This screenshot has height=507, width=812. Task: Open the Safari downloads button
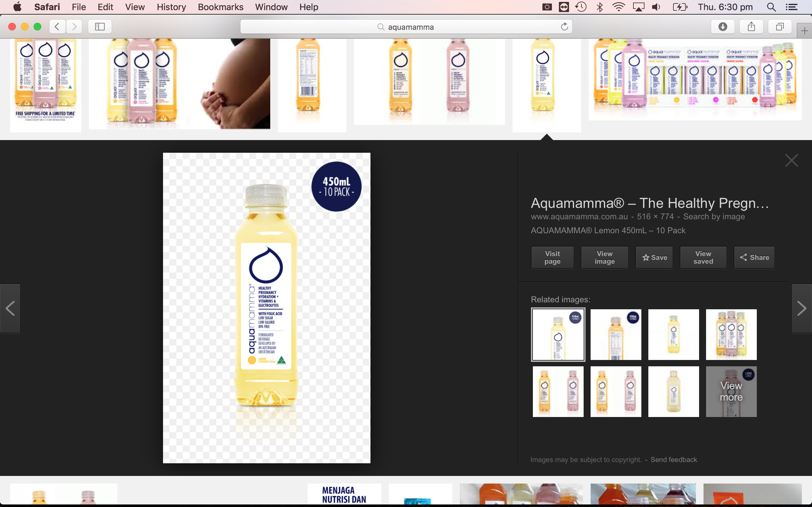[x=723, y=27]
